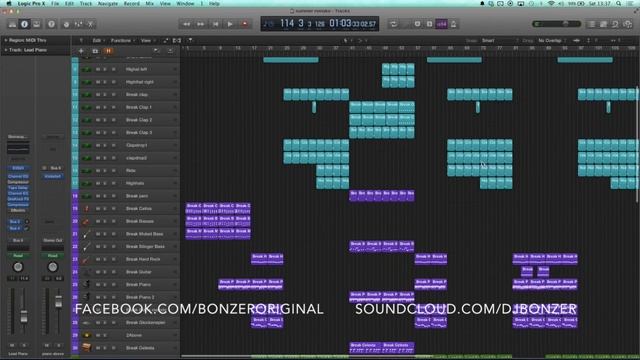Open the Mix menu

[x=150, y=3]
